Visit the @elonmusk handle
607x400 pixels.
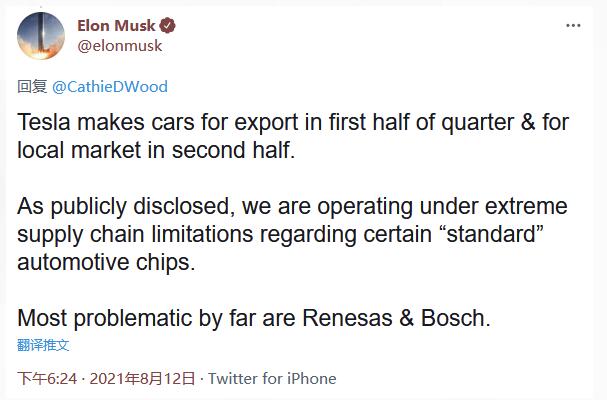tap(120, 46)
